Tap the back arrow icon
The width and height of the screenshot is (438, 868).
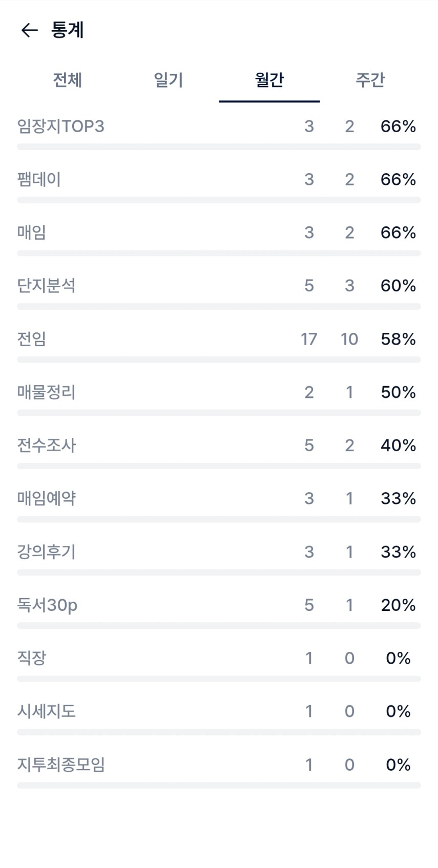(29, 30)
